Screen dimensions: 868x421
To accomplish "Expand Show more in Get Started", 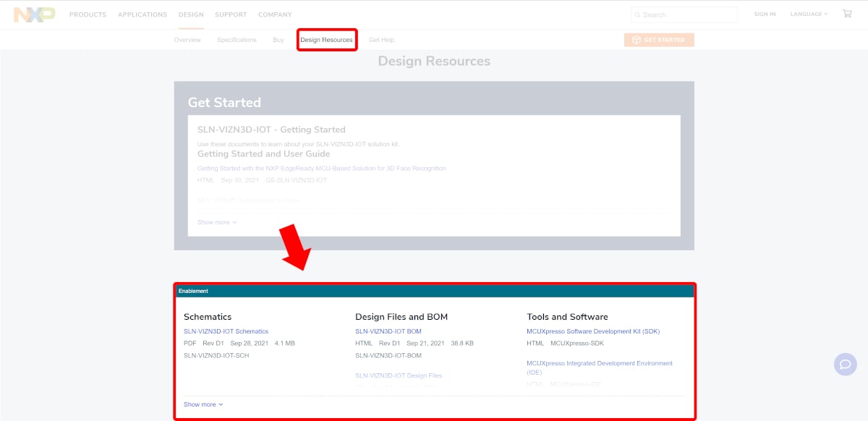I will point(217,222).
